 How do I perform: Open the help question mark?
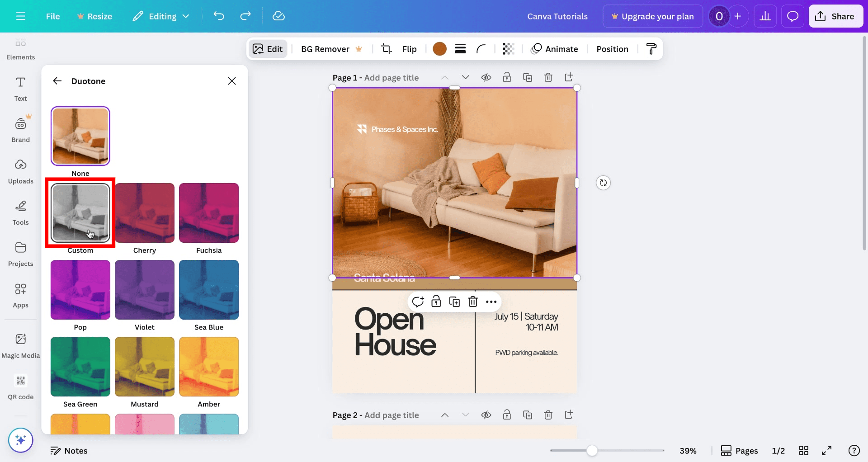click(x=854, y=451)
